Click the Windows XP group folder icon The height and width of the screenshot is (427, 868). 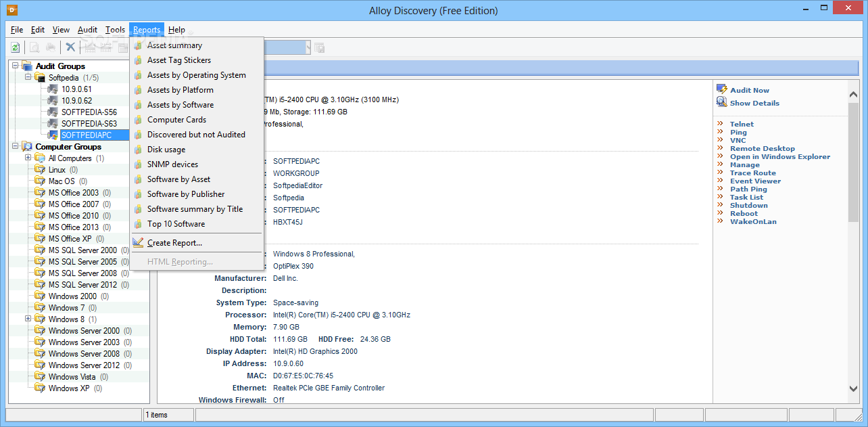pos(40,388)
